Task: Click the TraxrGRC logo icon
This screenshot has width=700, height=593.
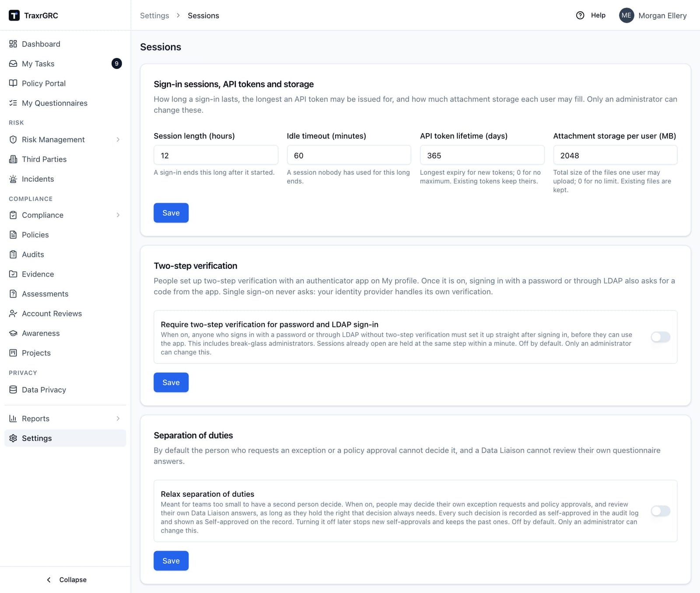Action: coord(14,15)
